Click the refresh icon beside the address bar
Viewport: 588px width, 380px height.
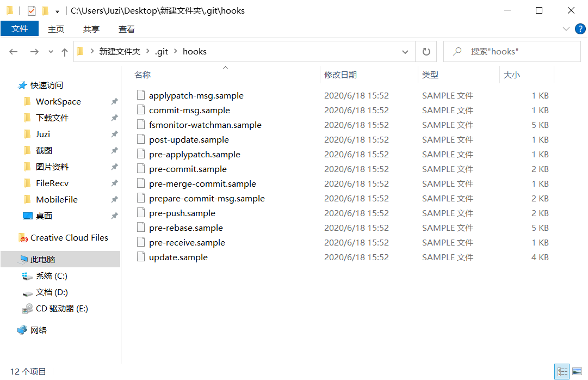click(426, 51)
